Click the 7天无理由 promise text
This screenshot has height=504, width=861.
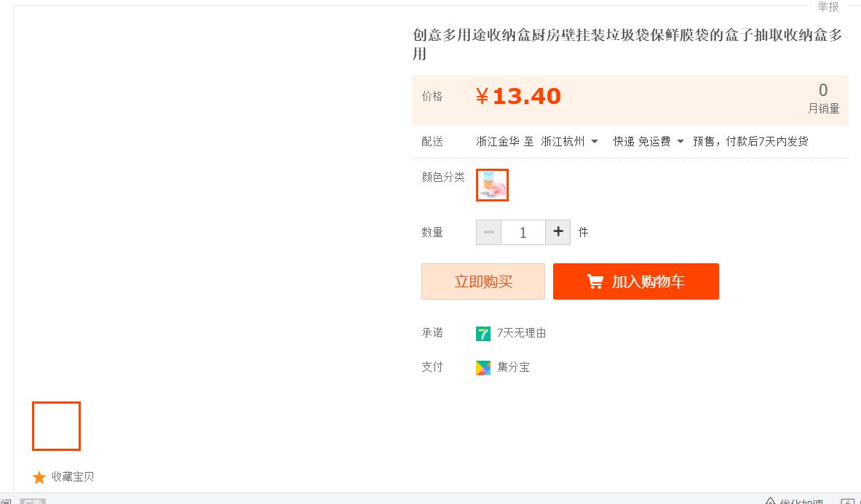coord(521,333)
